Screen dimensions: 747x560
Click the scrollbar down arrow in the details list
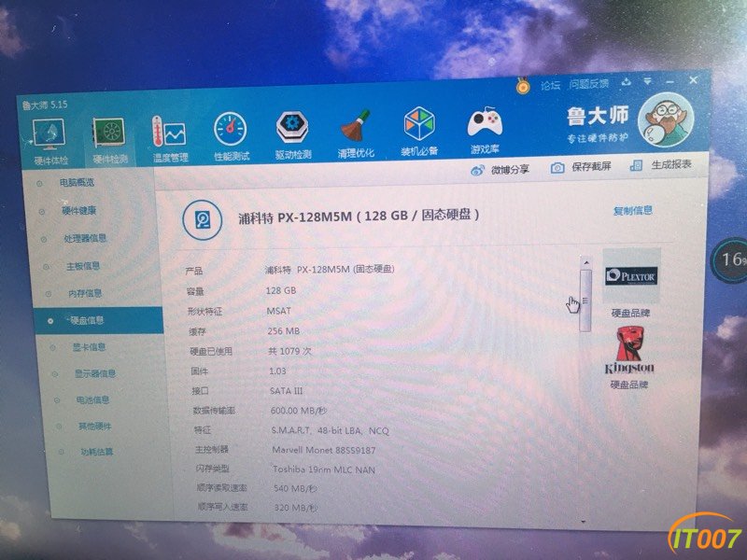pos(583,522)
